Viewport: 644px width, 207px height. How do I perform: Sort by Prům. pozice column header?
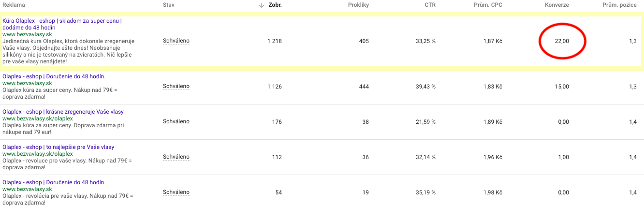(619, 5)
